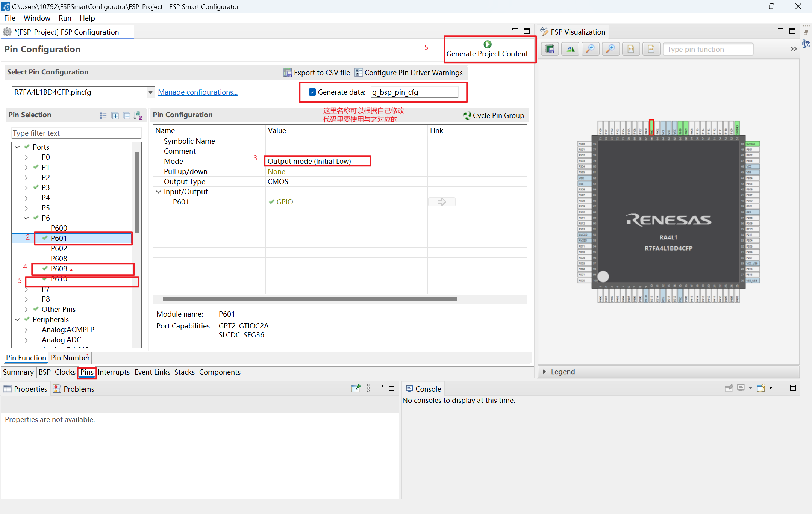Click Export to CSV file
The width and height of the screenshot is (812, 514).
(317, 73)
